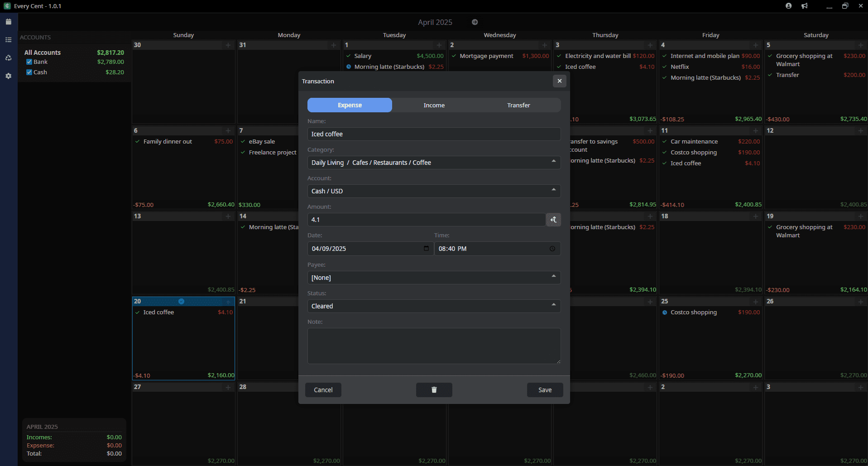
Task: Save the transaction
Action: [545, 390]
